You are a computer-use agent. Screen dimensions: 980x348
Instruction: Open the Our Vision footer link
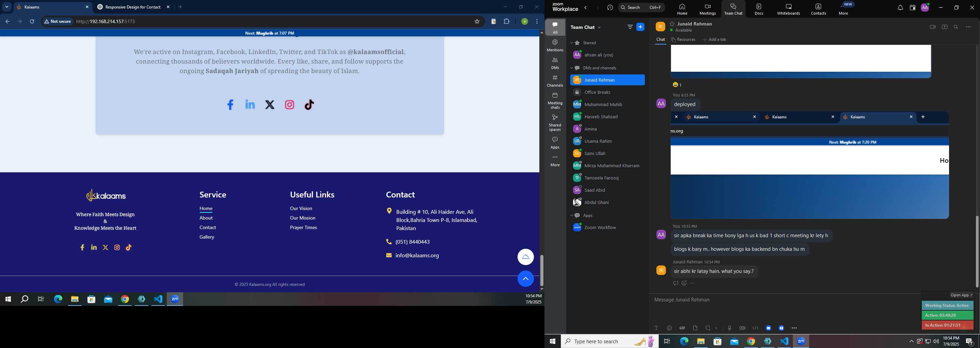pyautogui.click(x=301, y=209)
